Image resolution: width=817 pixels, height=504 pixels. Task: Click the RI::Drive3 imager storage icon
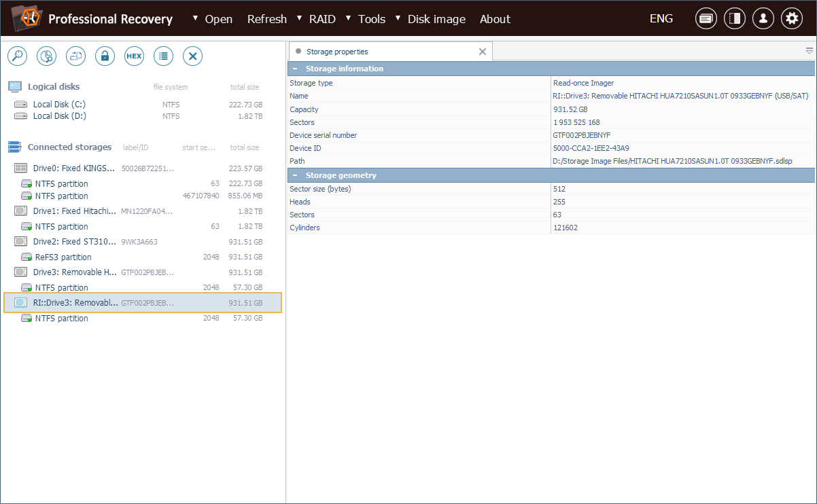[21, 303]
